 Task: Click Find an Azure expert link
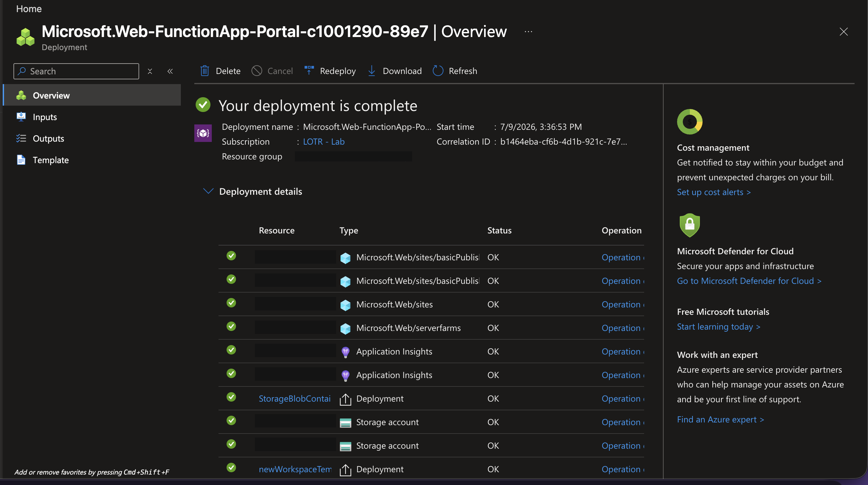pyautogui.click(x=720, y=420)
